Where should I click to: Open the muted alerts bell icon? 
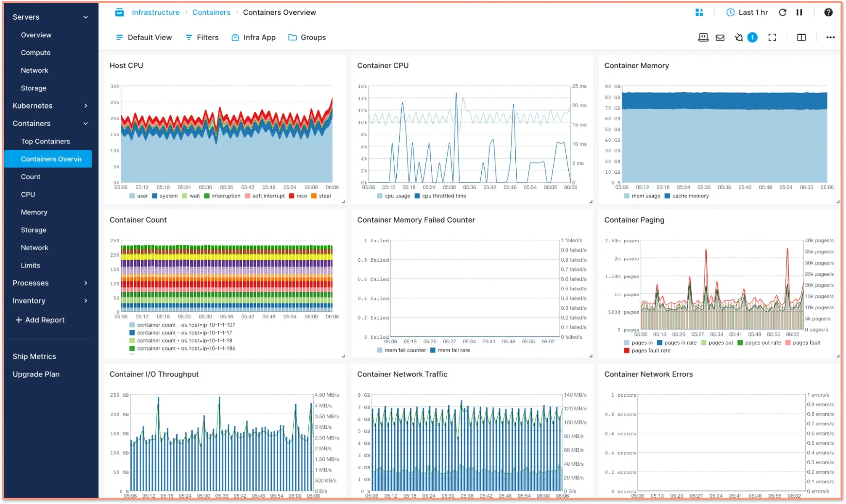738,37
